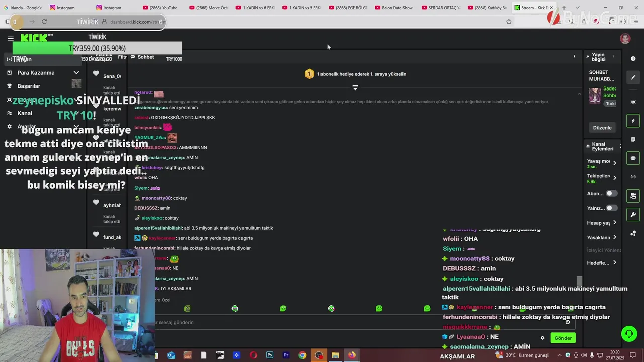Screen dimensions: 644x362
Task: Click the wrench tools icon in right toolbar
Action: tap(633, 215)
